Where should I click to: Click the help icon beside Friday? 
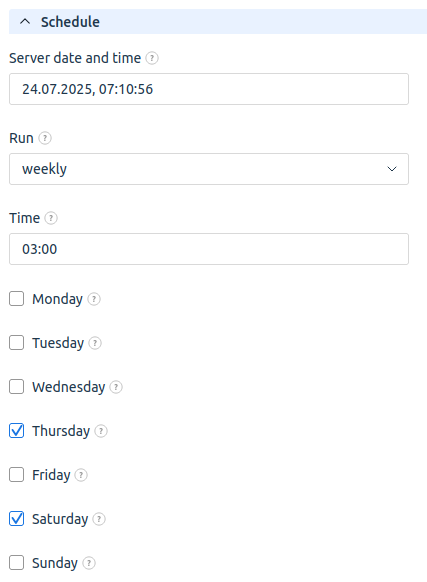pos(81,475)
